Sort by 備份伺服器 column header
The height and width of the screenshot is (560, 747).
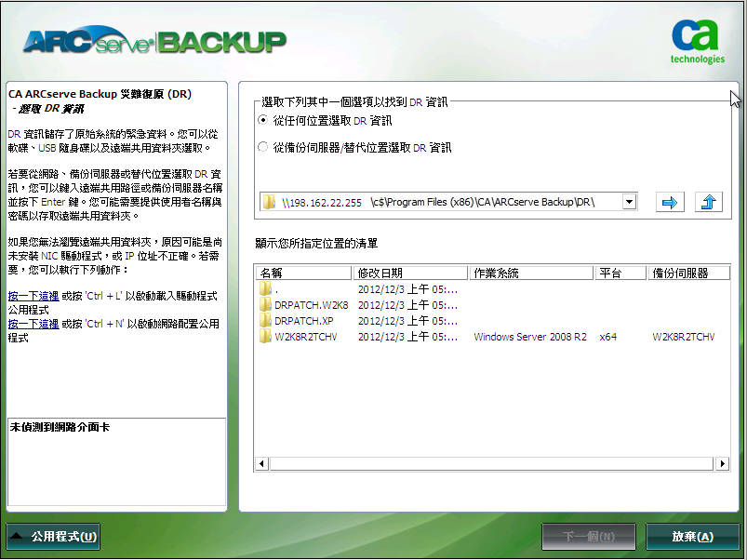coord(689,273)
